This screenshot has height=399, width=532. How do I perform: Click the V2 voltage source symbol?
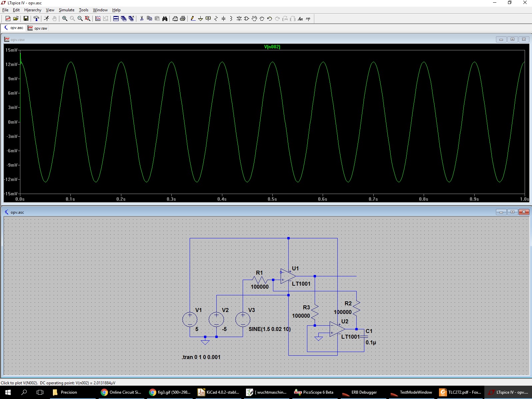216,320
